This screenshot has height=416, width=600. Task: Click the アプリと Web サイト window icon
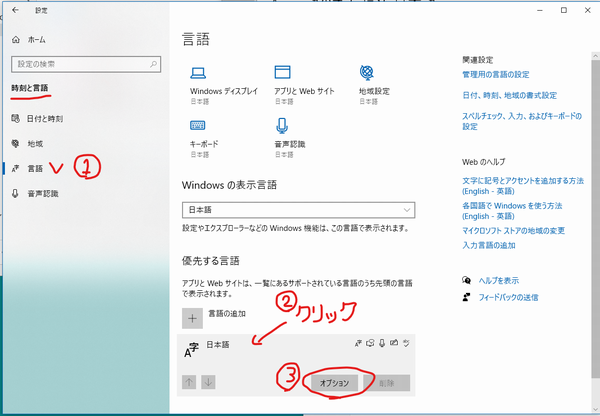[x=282, y=72]
